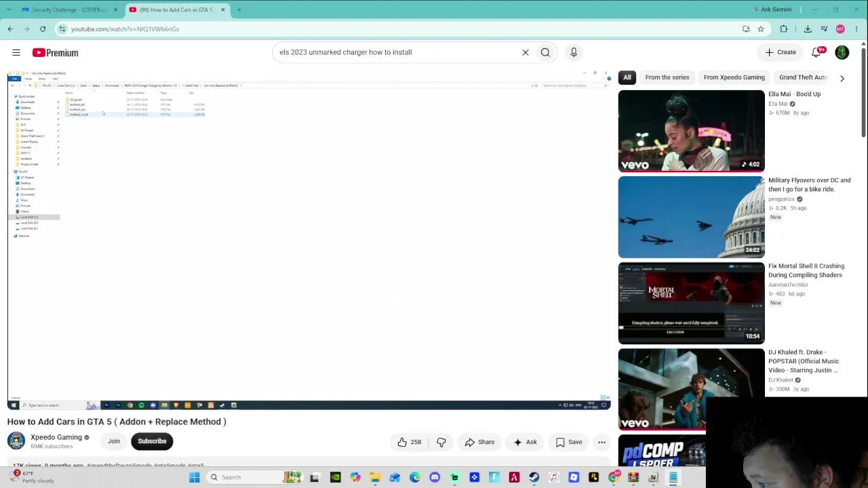Open Microsoft Edge from the taskbar
The height and width of the screenshot is (488, 868).
[x=415, y=477]
